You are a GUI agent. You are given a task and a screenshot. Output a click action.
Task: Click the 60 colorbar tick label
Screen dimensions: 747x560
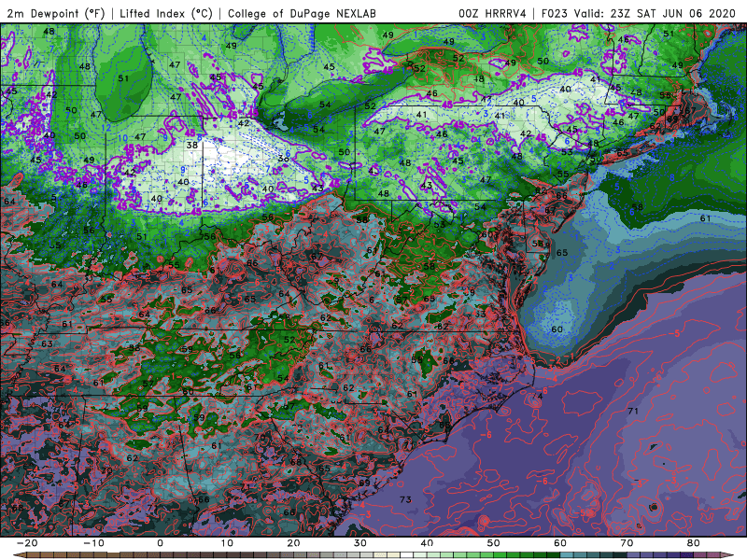pyautogui.click(x=560, y=543)
